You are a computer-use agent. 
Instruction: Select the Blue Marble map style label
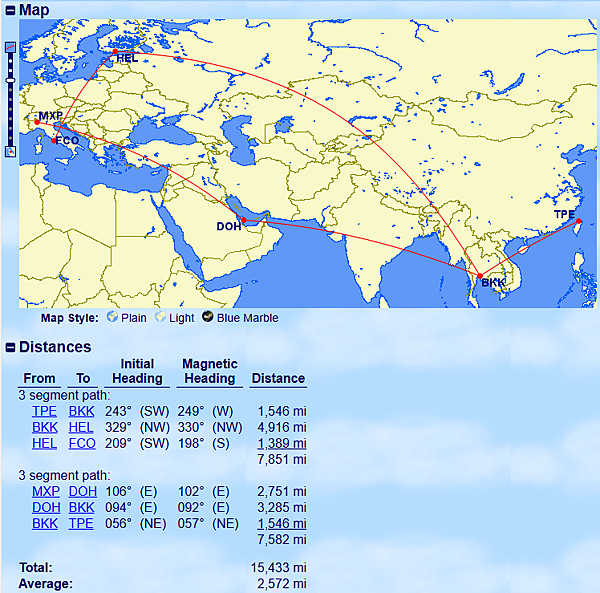[x=248, y=318]
